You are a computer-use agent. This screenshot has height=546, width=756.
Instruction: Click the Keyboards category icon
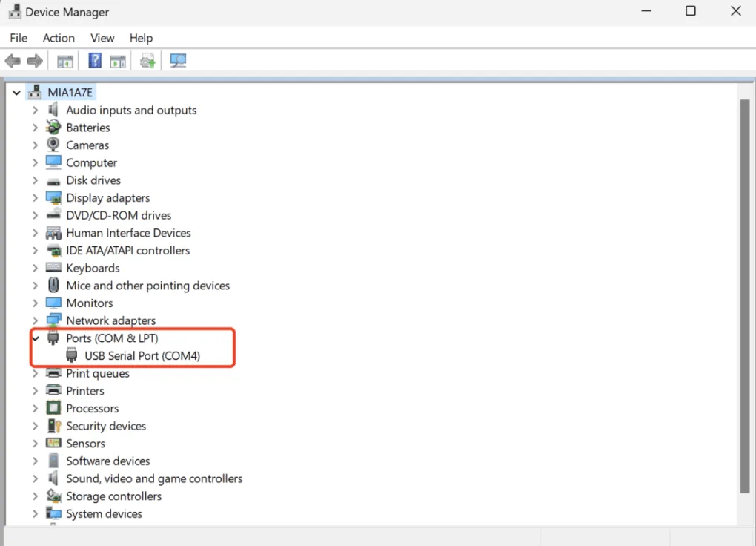(x=53, y=268)
